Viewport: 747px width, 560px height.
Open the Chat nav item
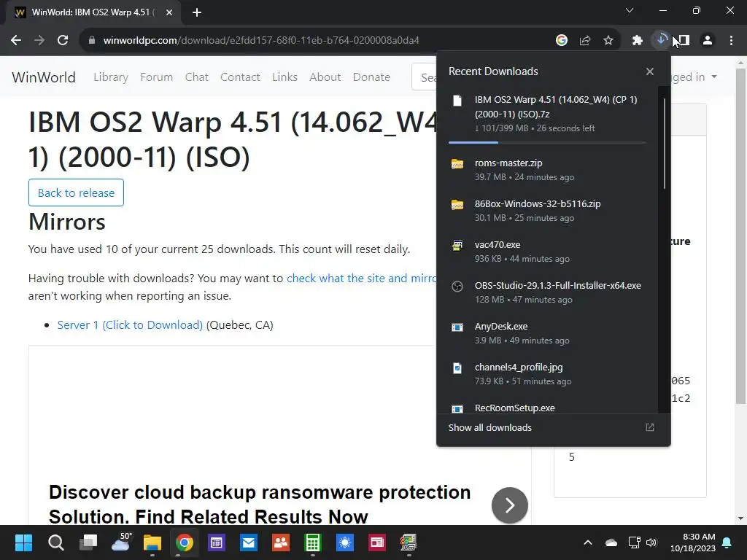pos(197,77)
